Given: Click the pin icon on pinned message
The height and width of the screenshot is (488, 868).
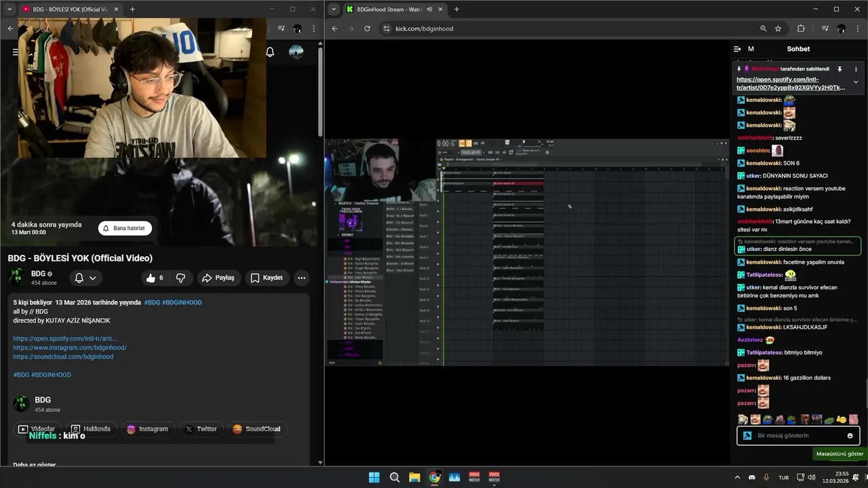Looking at the screenshot, I should click(840, 69).
